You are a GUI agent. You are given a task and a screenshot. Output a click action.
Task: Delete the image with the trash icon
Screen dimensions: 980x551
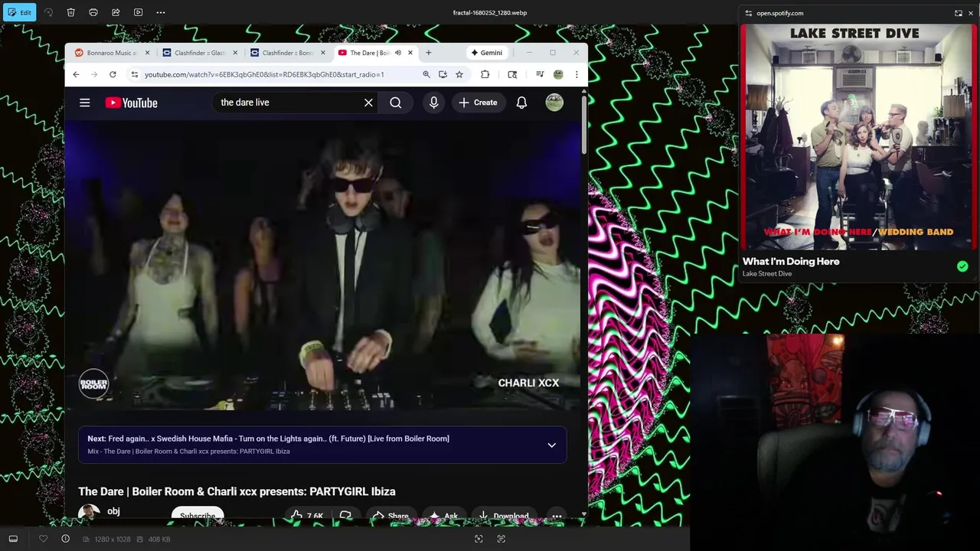coord(70,12)
